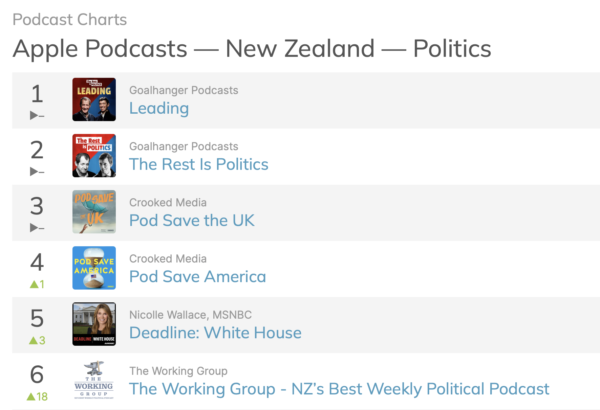Screen dimensions: 600x410
Task: Click the Leading podcast cover artwork
Action: 94,100
